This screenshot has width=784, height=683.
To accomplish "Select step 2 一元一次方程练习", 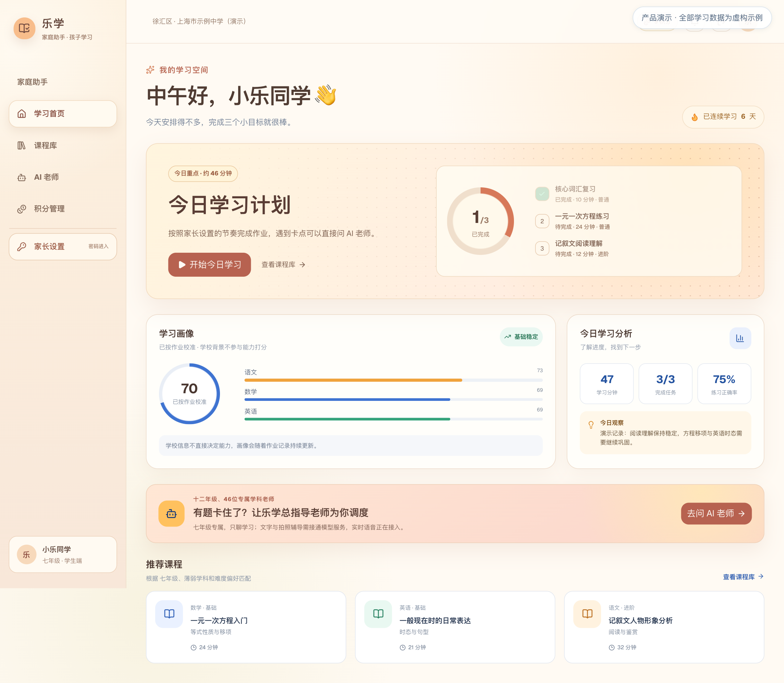I will (x=572, y=221).
